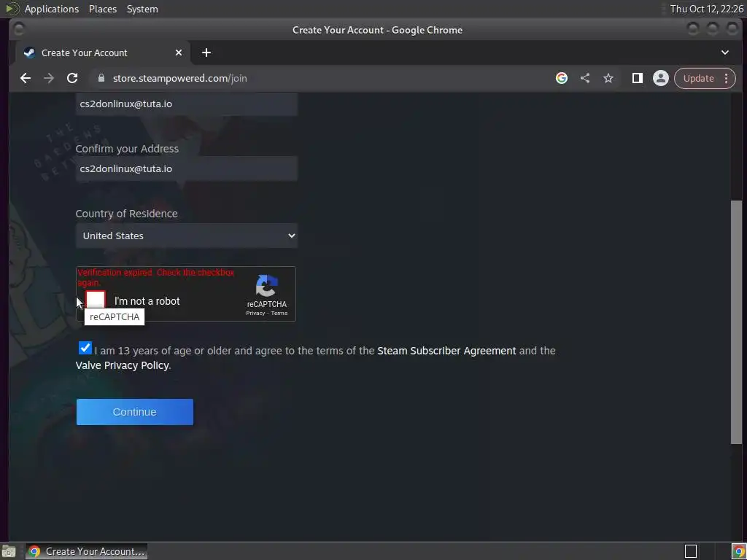Reload the Steam join page

(x=72, y=78)
